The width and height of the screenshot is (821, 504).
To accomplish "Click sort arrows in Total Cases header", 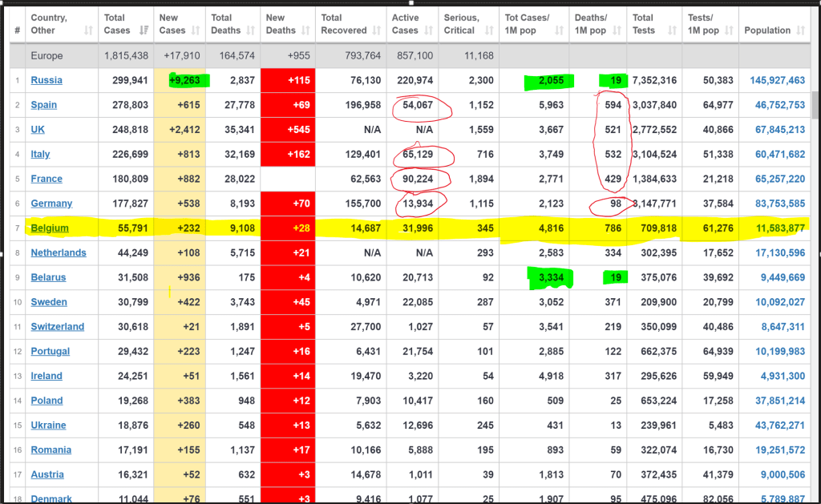I will click(x=144, y=30).
